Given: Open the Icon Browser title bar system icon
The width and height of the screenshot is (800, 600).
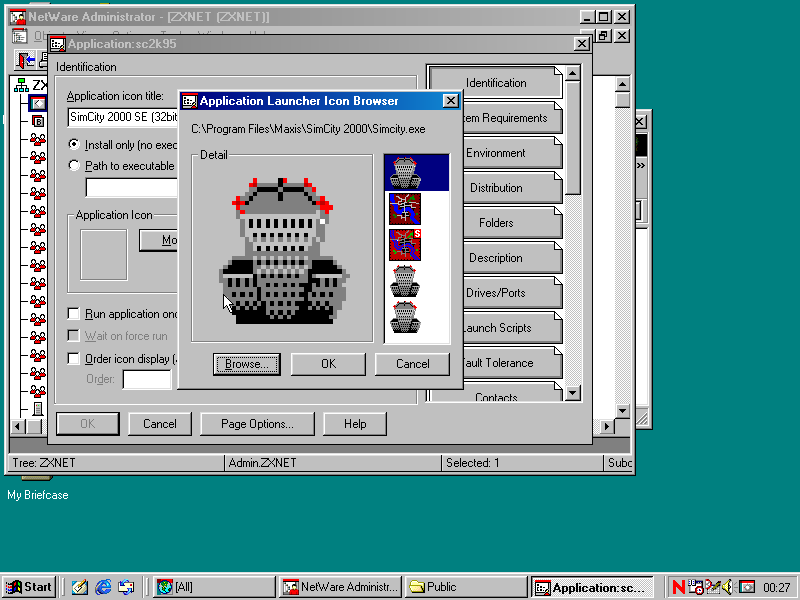Looking at the screenshot, I should 190,101.
